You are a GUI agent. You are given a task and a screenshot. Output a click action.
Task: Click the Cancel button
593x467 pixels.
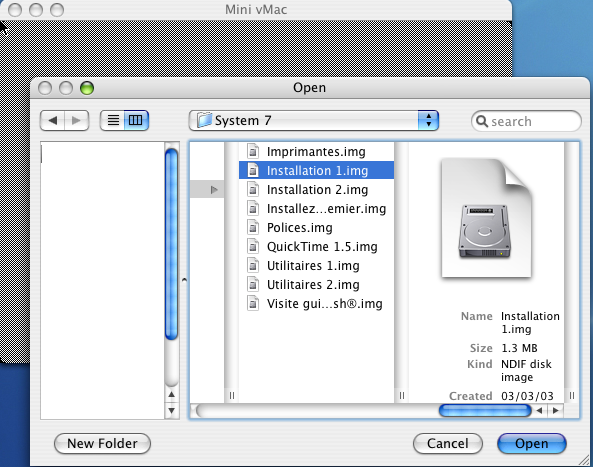(x=448, y=443)
